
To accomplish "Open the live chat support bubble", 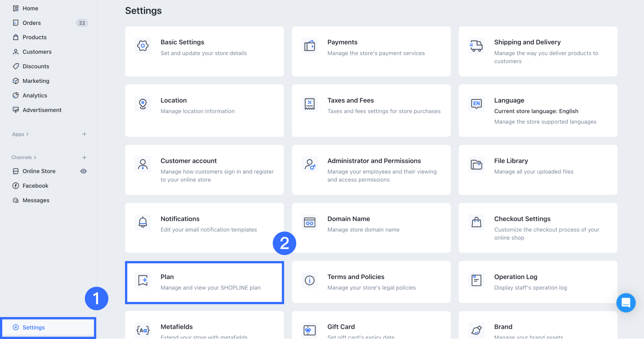I will click(626, 303).
